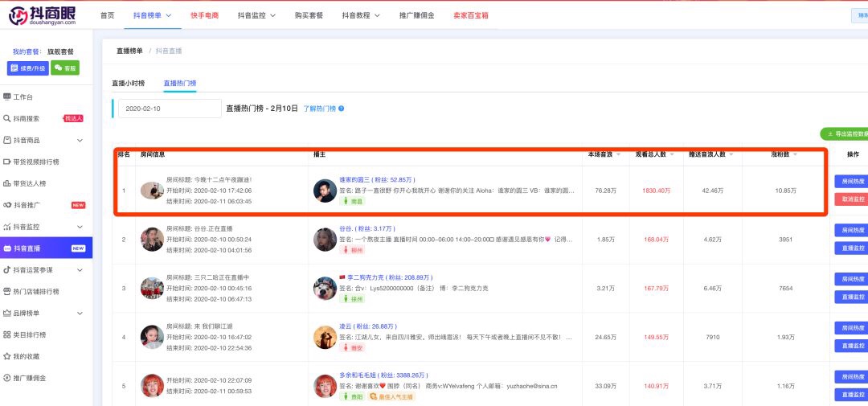Click the 抖音推广 infinity icon
Screen dimensions: 868x406
pos(7,205)
